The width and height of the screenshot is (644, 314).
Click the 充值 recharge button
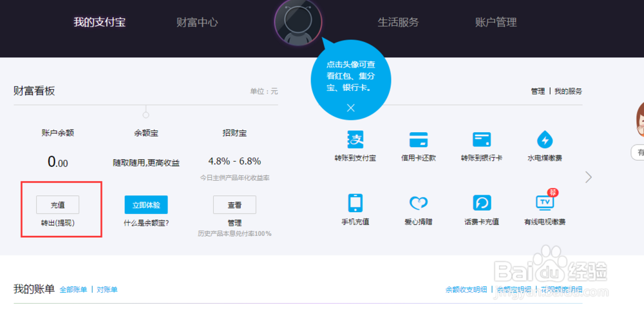pos(57,204)
